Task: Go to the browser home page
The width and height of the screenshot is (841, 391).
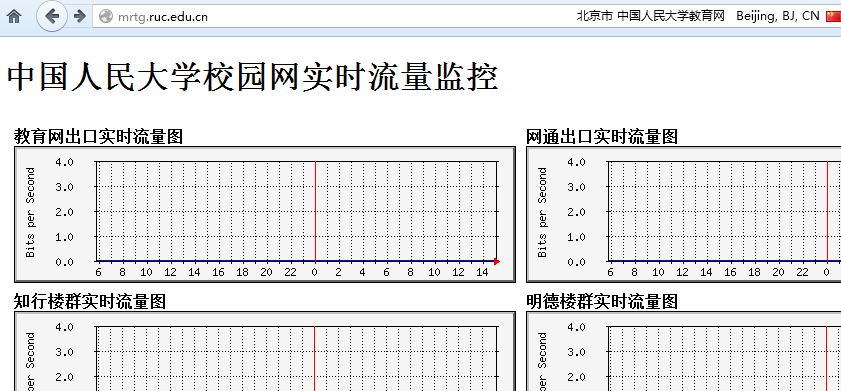Action: (x=13, y=17)
